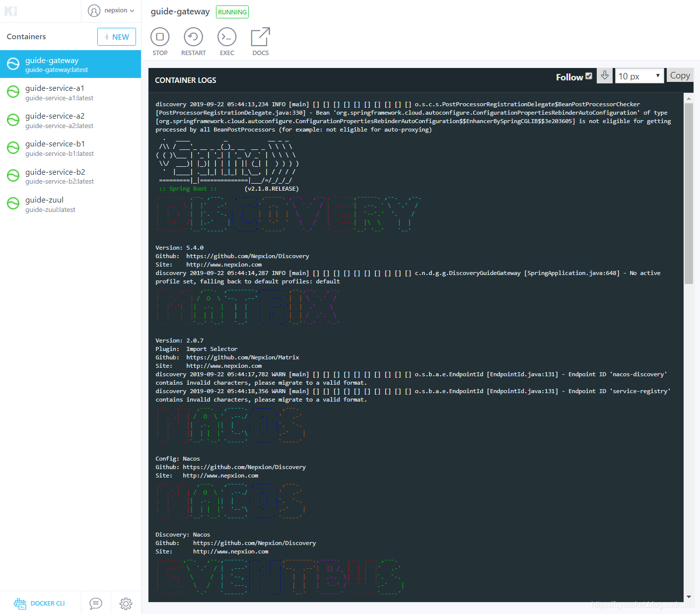
Task: Select the guide-zuul container
Action: coord(70,204)
